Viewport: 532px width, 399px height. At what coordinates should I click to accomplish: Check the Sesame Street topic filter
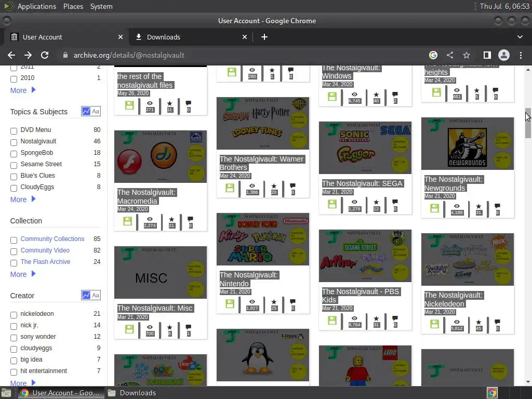tap(14, 166)
